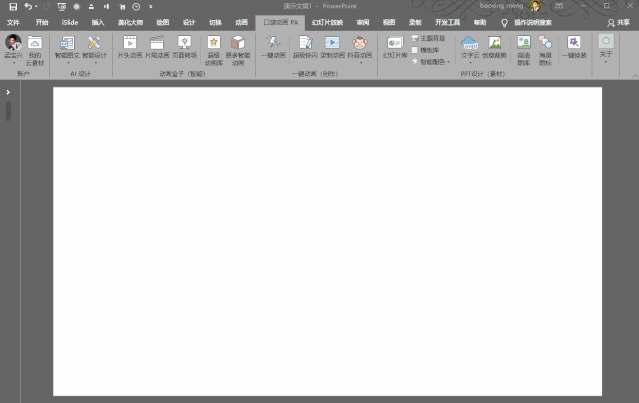Image resolution: width=639 pixels, height=403 pixels.
Task: Expand the thumbnail pane with the arrow
Action: click(x=8, y=92)
